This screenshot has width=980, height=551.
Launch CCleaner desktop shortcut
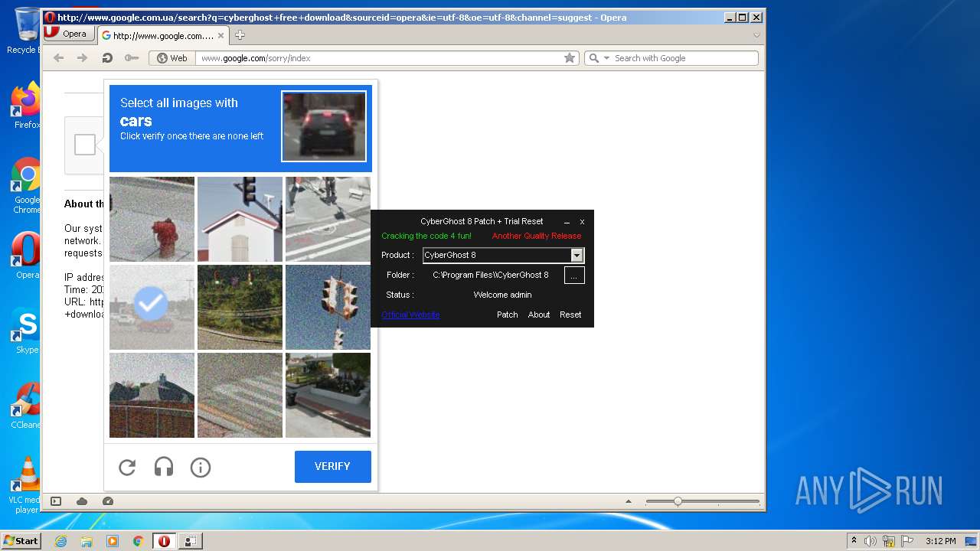(27, 406)
